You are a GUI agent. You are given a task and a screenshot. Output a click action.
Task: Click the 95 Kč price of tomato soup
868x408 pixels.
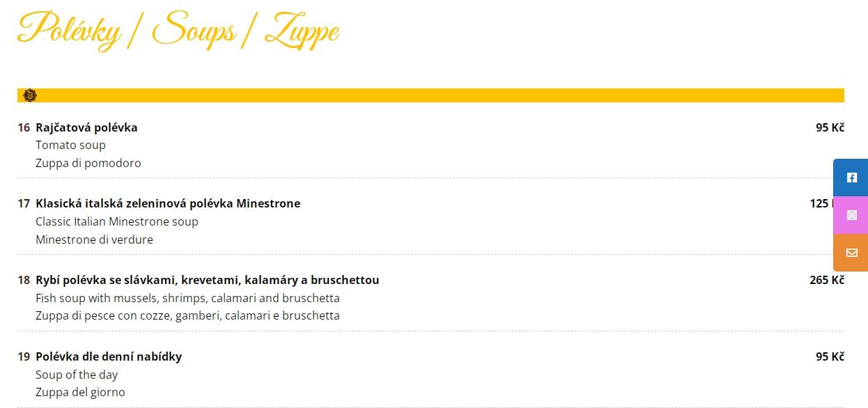point(830,127)
